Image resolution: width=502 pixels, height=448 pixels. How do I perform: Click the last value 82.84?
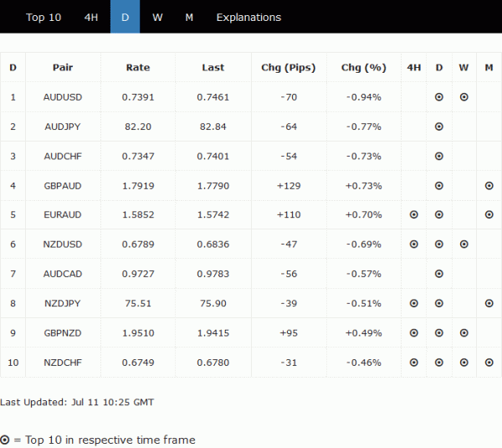(213, 126)
